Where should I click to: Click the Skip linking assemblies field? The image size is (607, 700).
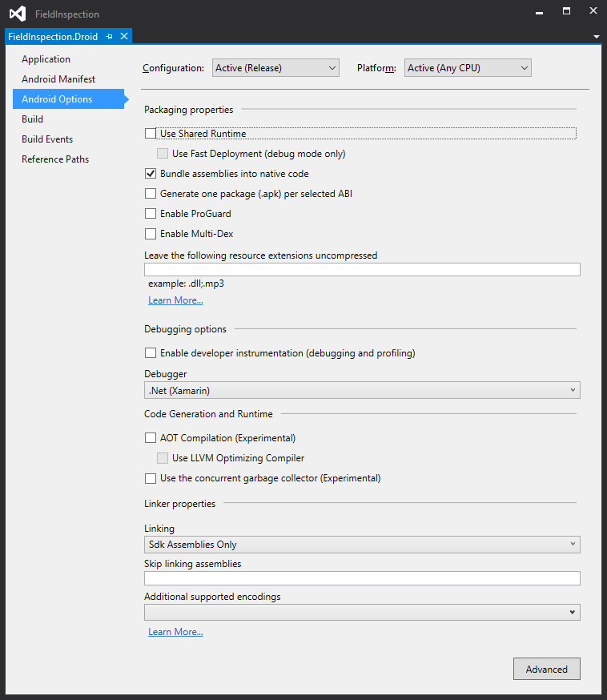pos(362,578)
